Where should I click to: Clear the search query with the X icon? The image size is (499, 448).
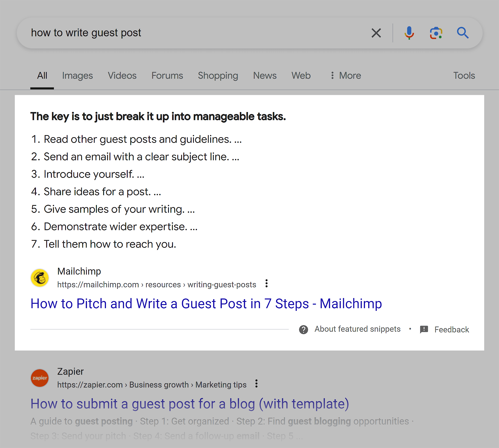376,33
